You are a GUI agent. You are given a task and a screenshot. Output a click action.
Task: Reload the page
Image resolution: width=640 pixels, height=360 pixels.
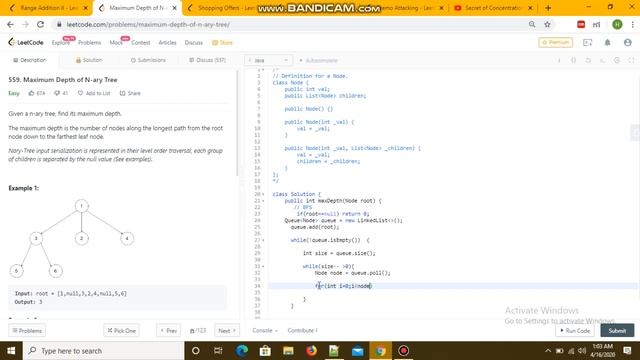(40, 24)
